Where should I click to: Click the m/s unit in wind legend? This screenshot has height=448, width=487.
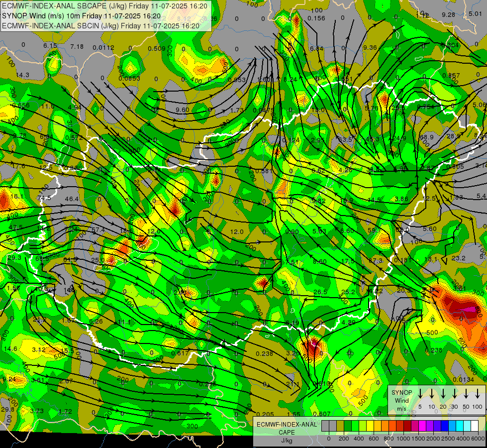point(401,409)
